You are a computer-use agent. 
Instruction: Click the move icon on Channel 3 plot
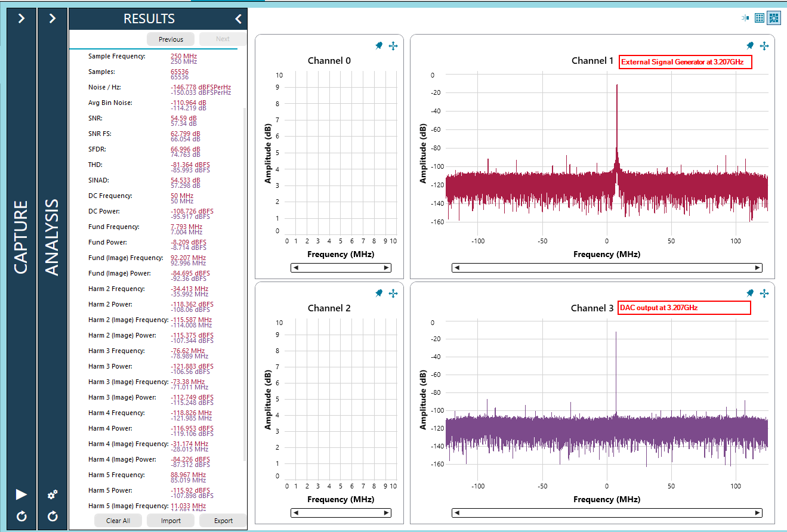tap(764, 293)
